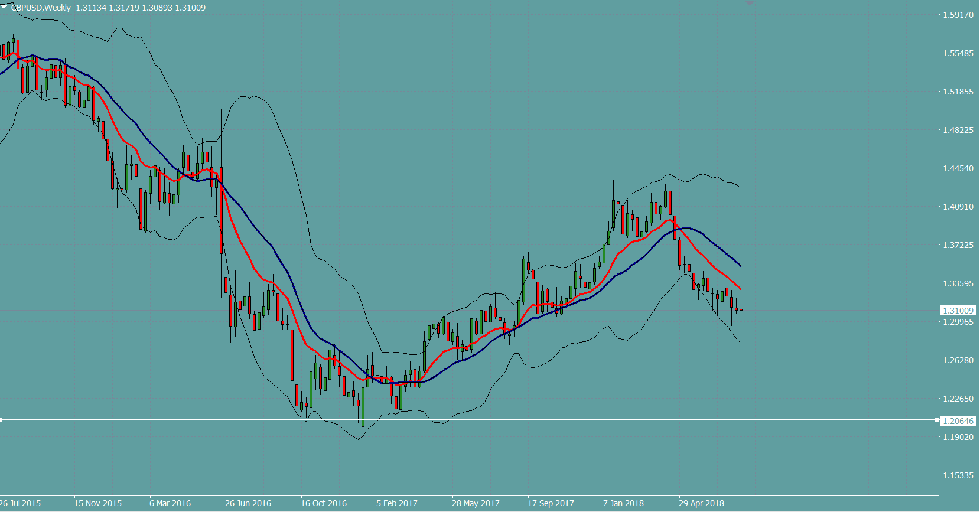
Task: Click the 1.26280 price scale label
Action: click(x=958, y=360)
